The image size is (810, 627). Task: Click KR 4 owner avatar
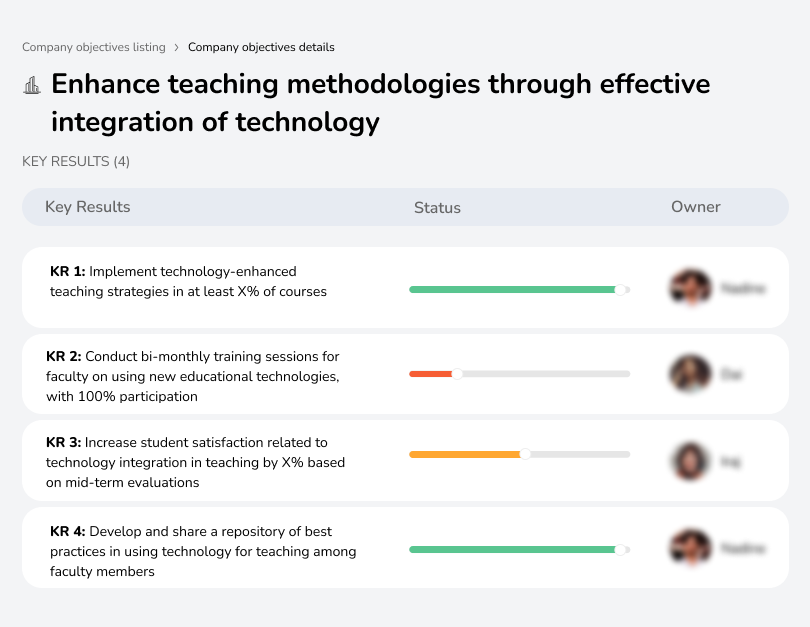click(x=691, y=549)
